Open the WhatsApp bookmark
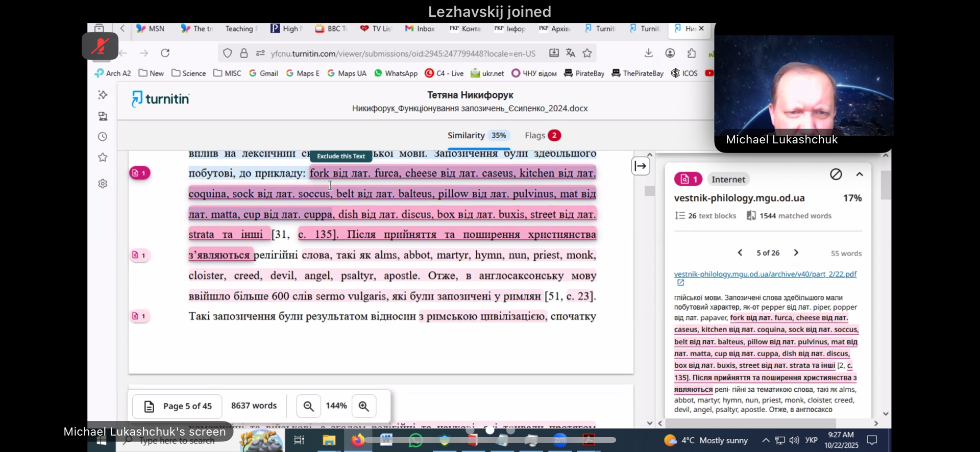The image size is (980, 452). pos(396,73)
